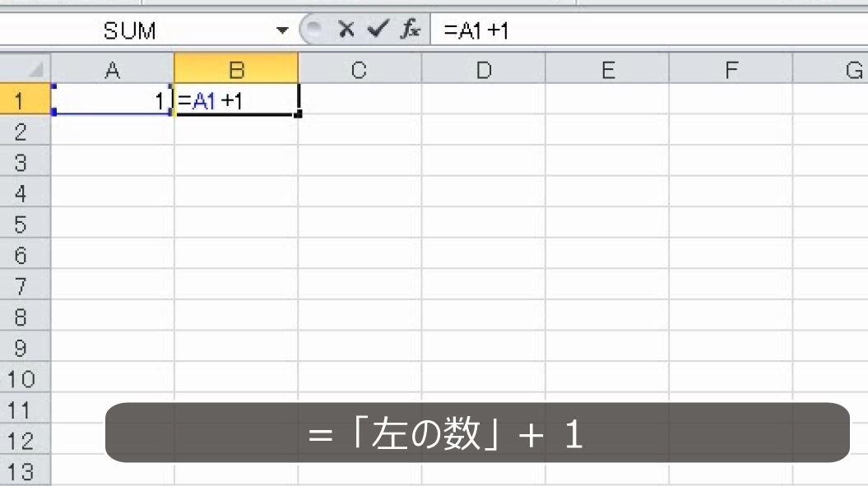The width and height of the screenshot is (868, 486).
Task: Click cell C10 above the caption overlay
Action: click(359, 378)
